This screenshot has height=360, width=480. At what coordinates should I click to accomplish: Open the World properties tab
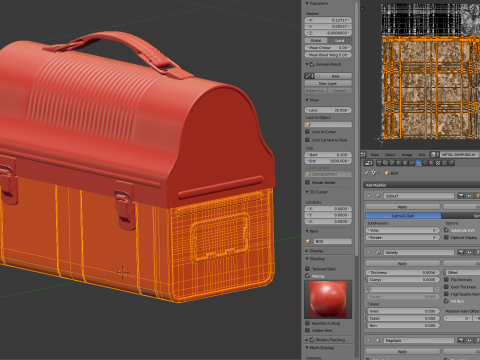pyautogui.click(x=399, y=163)
